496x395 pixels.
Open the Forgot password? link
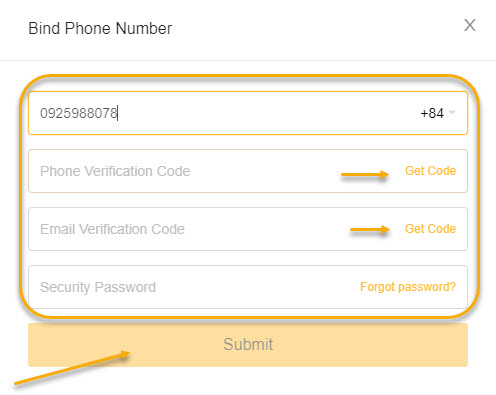(x=408, y=287)
